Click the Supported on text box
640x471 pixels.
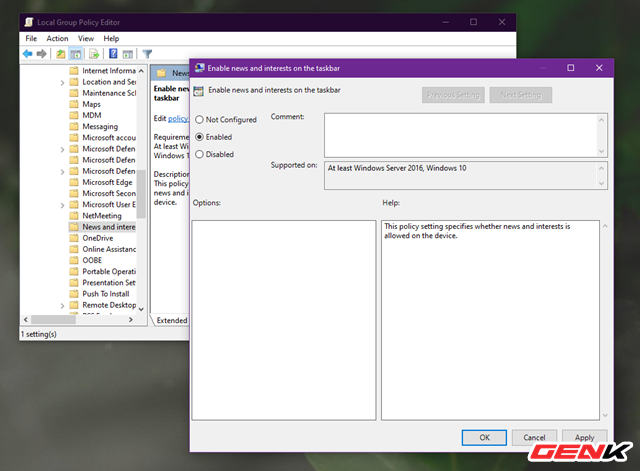coord(461,176)
